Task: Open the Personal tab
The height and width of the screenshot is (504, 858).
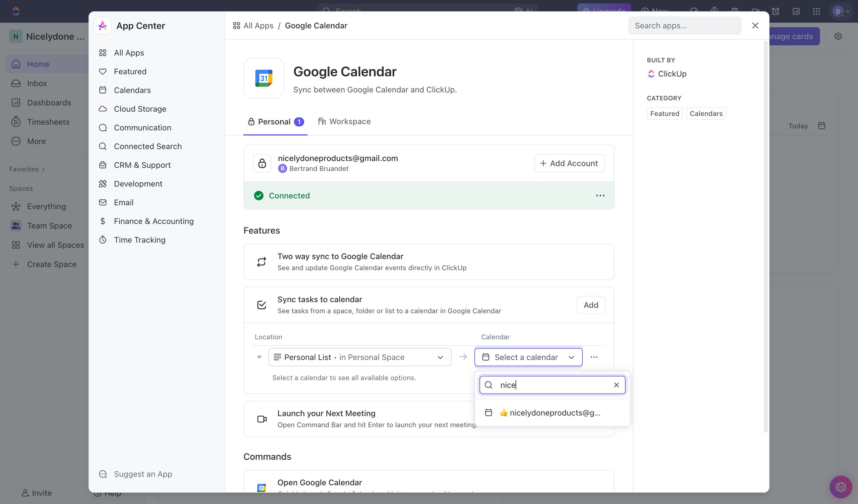Action: point(275,122)
